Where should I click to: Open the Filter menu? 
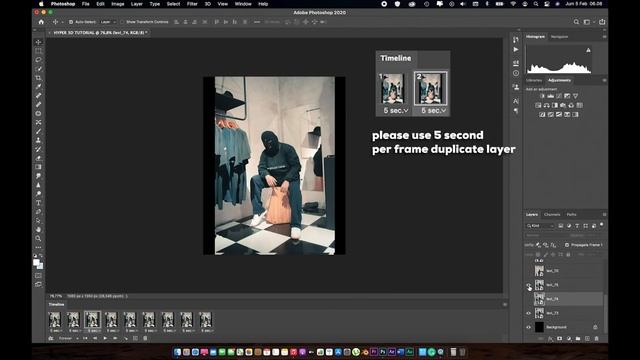(x=192, y=4)
